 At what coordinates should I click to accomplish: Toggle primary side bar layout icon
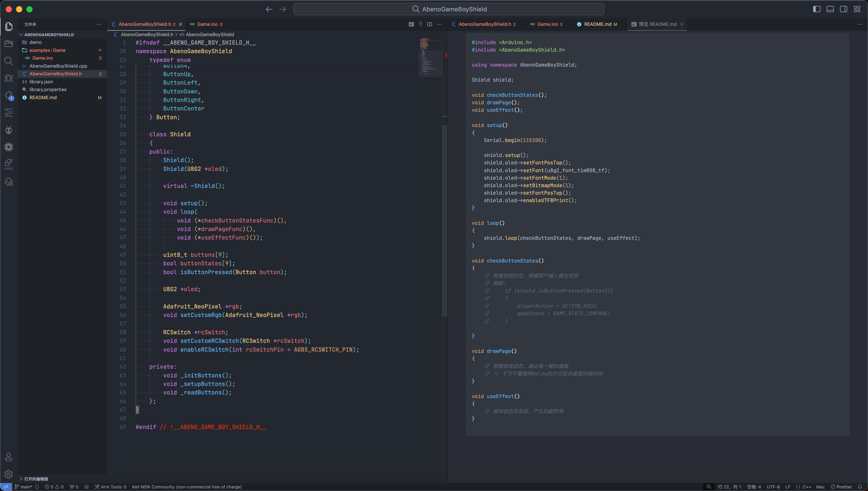click(x=817, y=9)
